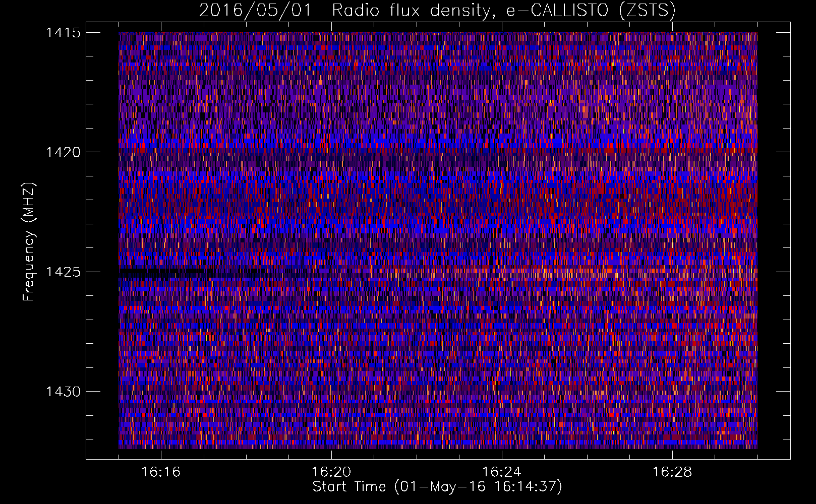Click the 1415 frequency tick label
This screenshot has height=504, width=816.
coord(63,33)
